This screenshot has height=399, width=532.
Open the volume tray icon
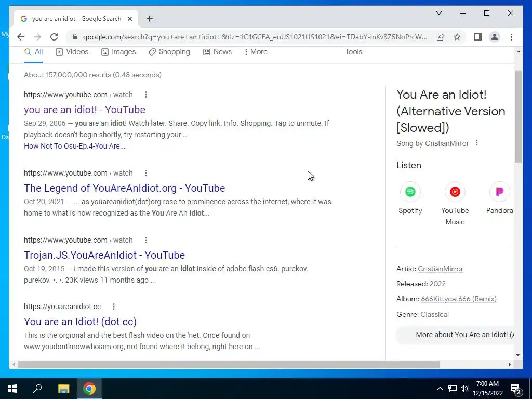pos(464,389)
